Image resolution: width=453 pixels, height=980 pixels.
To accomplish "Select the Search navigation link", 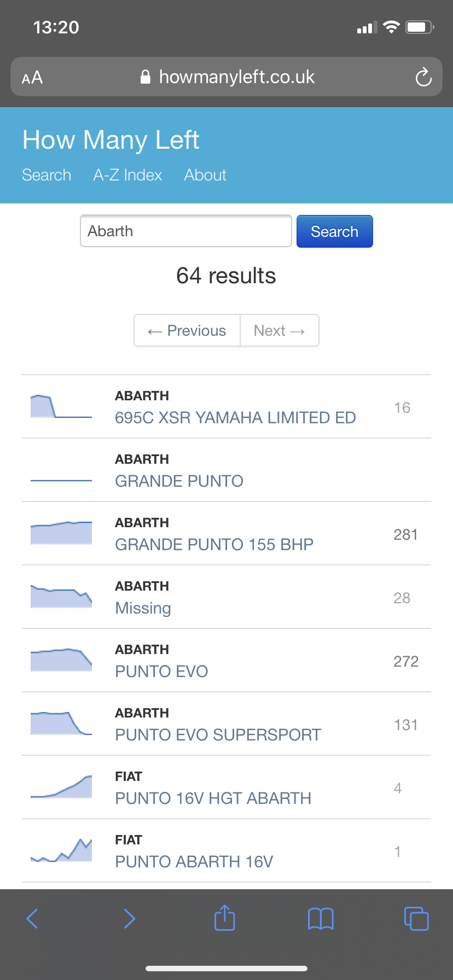I will click(47, 175).
